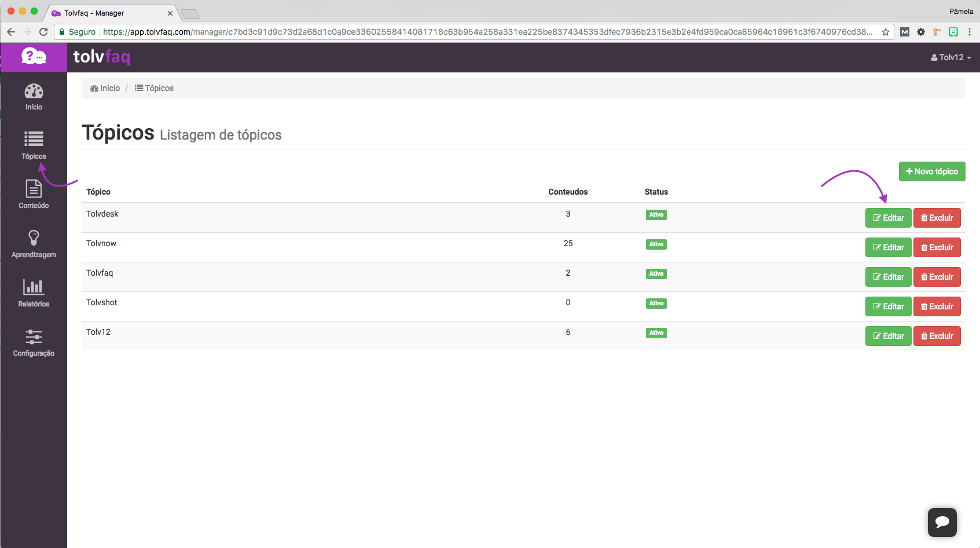980x548 pixels.
Task: Click the Tolv12 topic name in table
Action: [98, 332]
